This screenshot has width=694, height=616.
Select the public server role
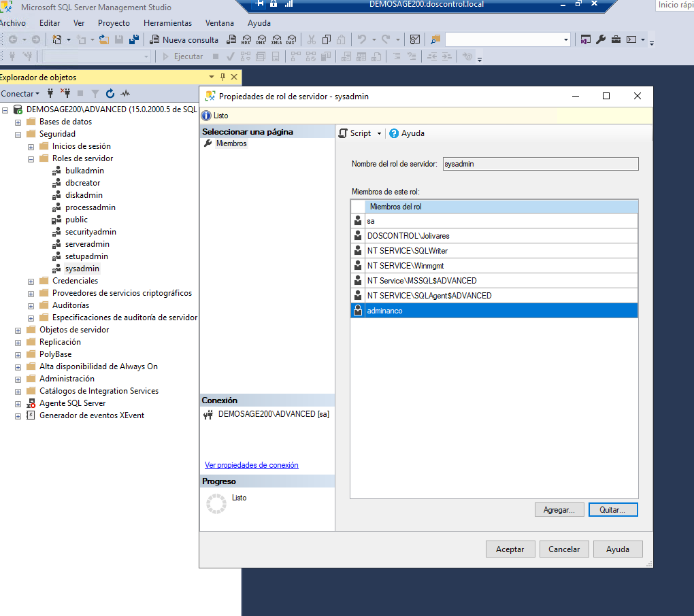coord(76,220)
